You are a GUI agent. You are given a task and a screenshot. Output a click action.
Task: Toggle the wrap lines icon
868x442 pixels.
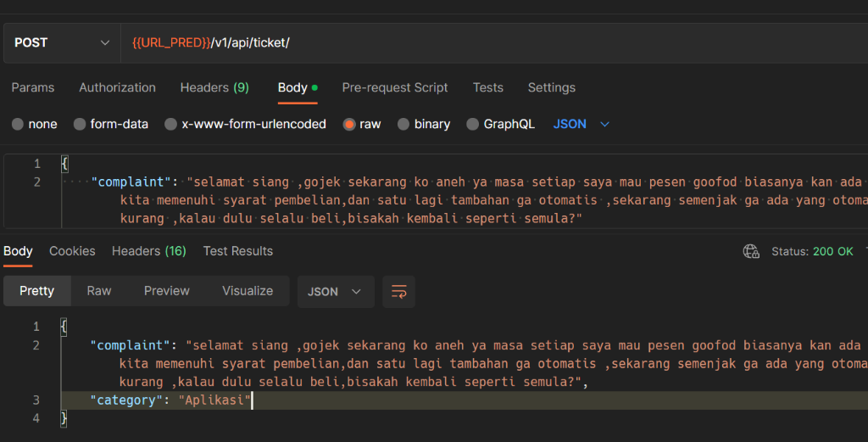398,291
